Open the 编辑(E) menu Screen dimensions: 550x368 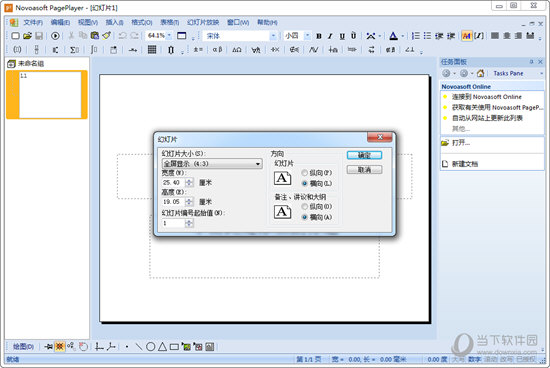[x=60, y=22]
